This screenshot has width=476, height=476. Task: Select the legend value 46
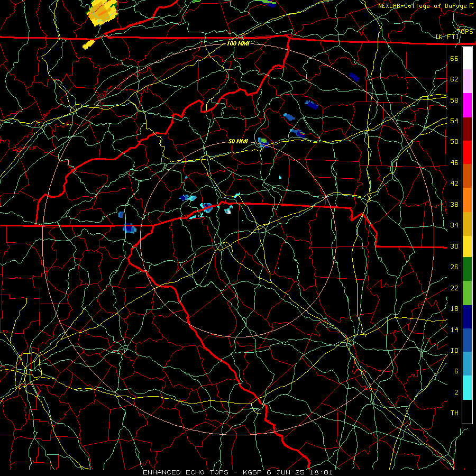(x=454, y=162)
